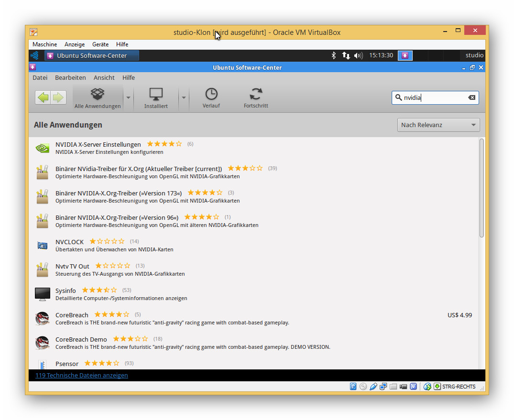Viewport: 514px width, 420px height.
Task: Go back with the left green arrow
Action: [43, 97]
